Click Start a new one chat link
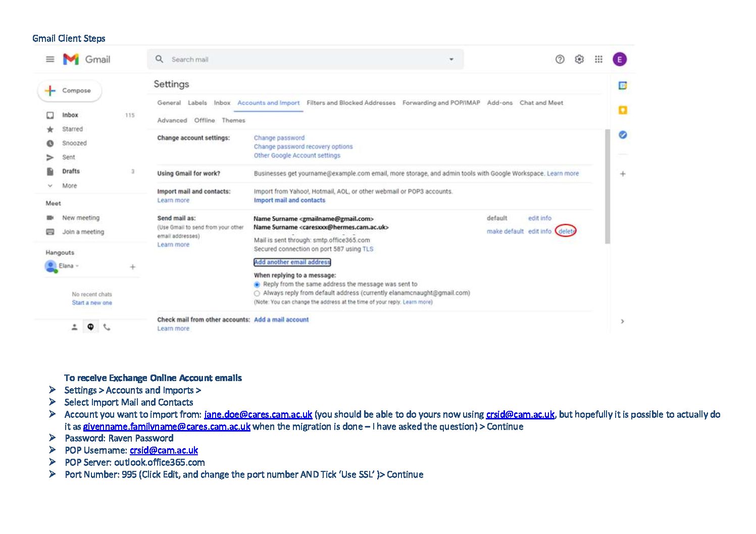The width and height of the screenshot is (756, 534). coord(92,303)
